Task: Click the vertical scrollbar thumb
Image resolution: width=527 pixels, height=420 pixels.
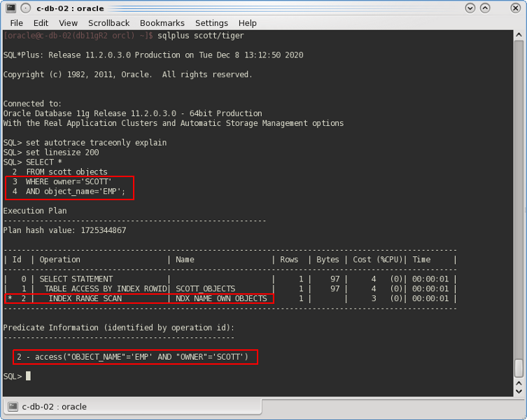Action: [x=519, y=369]
